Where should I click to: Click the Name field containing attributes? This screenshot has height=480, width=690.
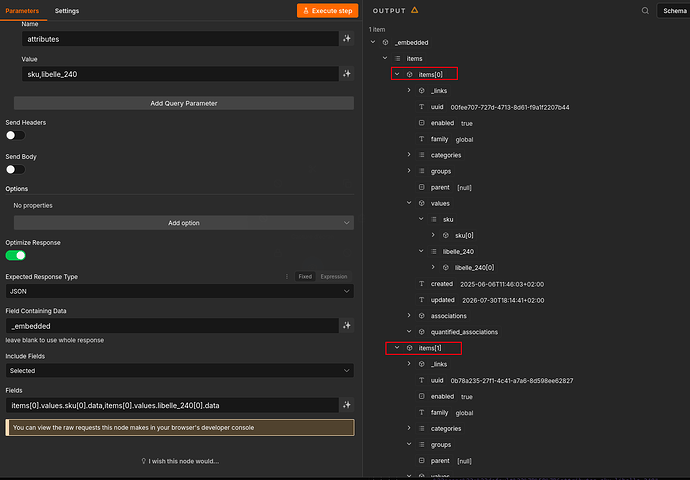click(180, 39)
